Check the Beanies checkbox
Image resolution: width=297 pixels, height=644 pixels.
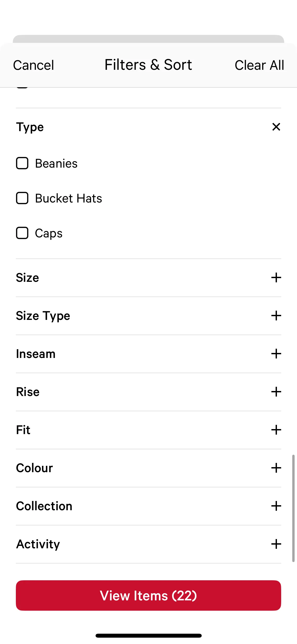click(x=22, y=163)
